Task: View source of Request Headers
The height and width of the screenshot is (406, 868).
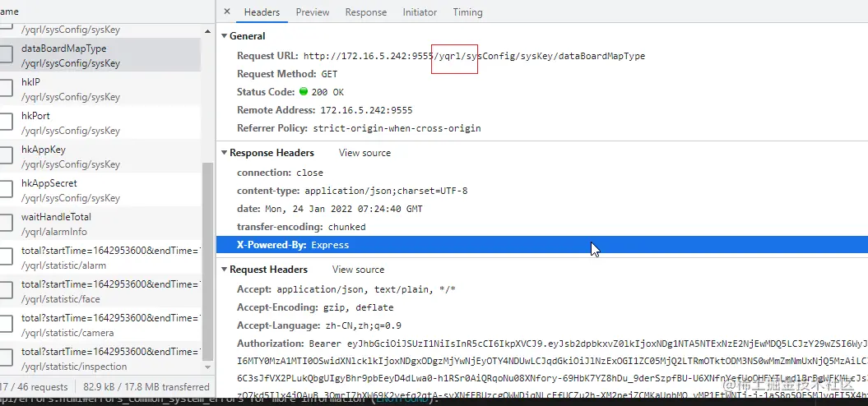Action: pos(358,270)
